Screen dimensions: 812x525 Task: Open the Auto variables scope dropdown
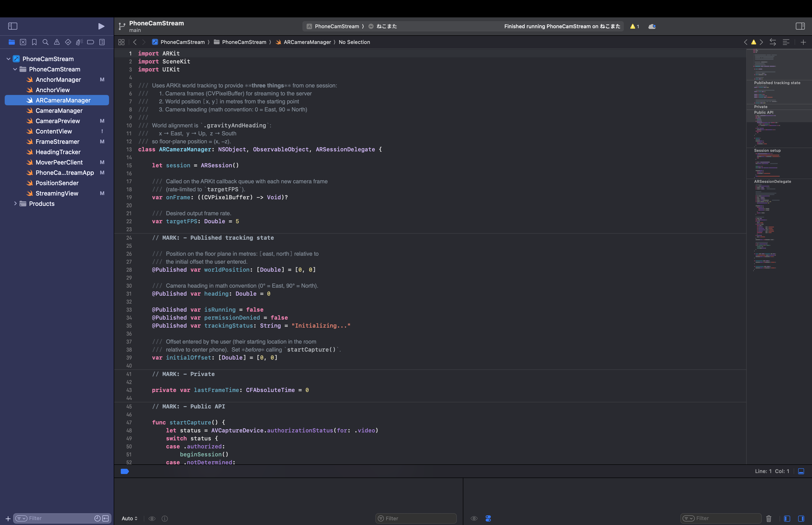point(129,518)
